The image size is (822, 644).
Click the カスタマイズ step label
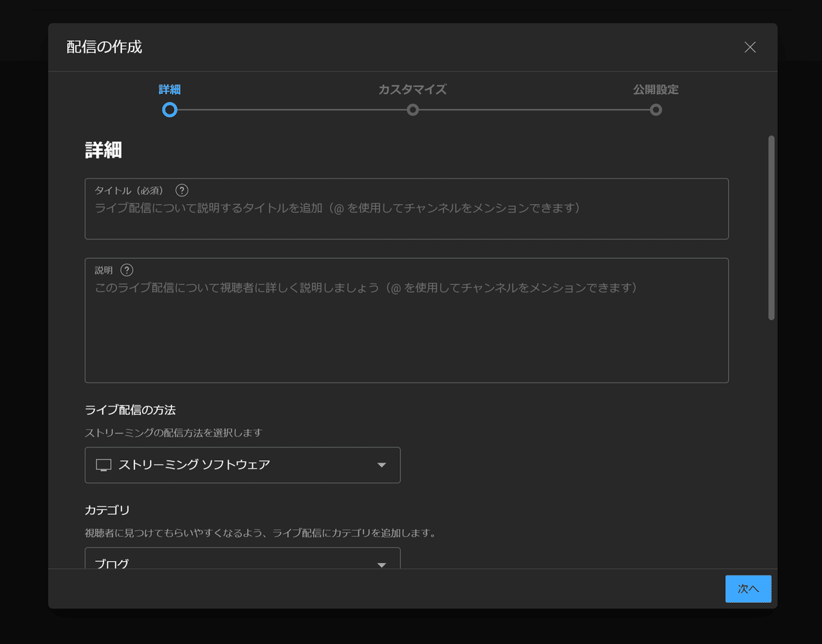[x=412, y=90]
